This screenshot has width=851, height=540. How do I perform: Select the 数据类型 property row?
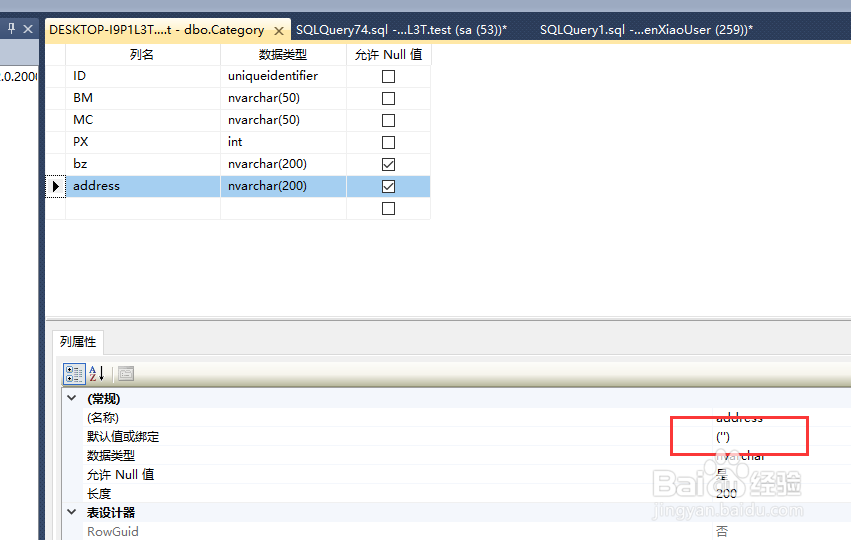tap(467, 455)
